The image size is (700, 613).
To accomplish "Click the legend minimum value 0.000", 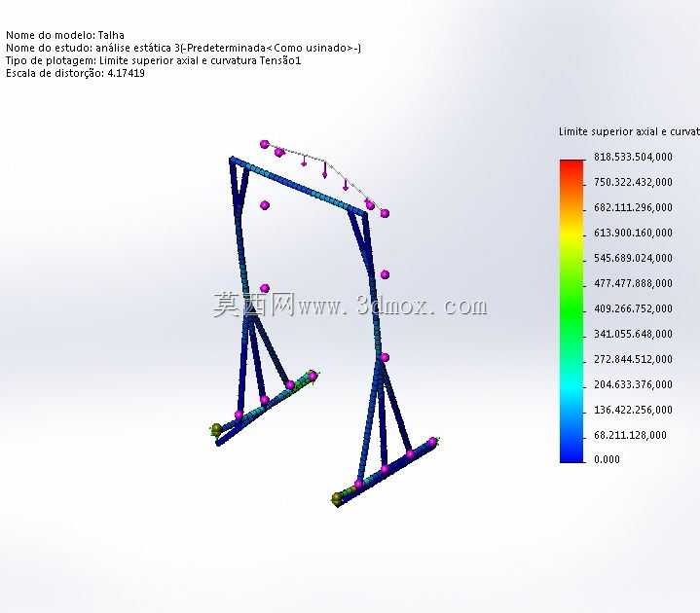I will click(607, 459).
